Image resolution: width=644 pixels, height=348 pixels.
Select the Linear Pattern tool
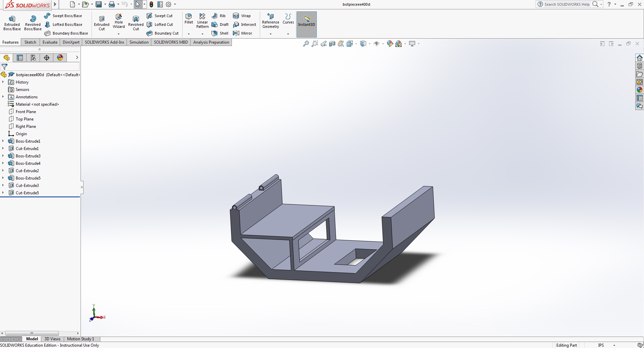202,21
